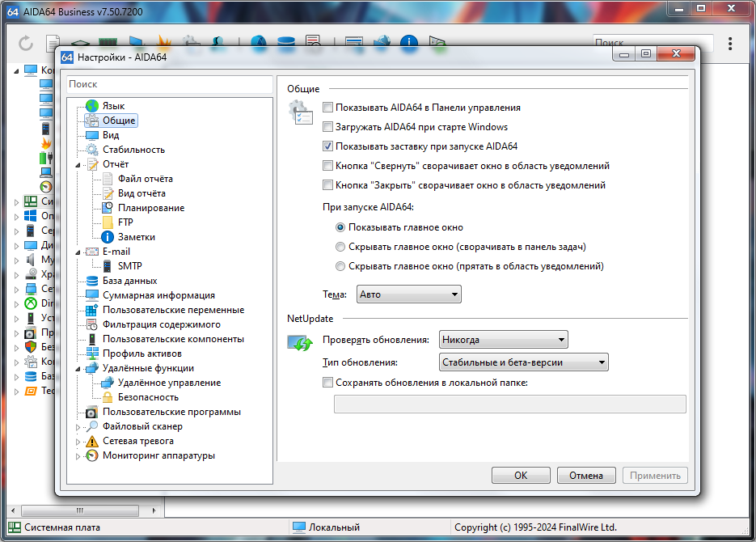The height and width of the screenshot is (542, 756).
Task: Open Пользовательские переменные item
Action: [164, 310]
